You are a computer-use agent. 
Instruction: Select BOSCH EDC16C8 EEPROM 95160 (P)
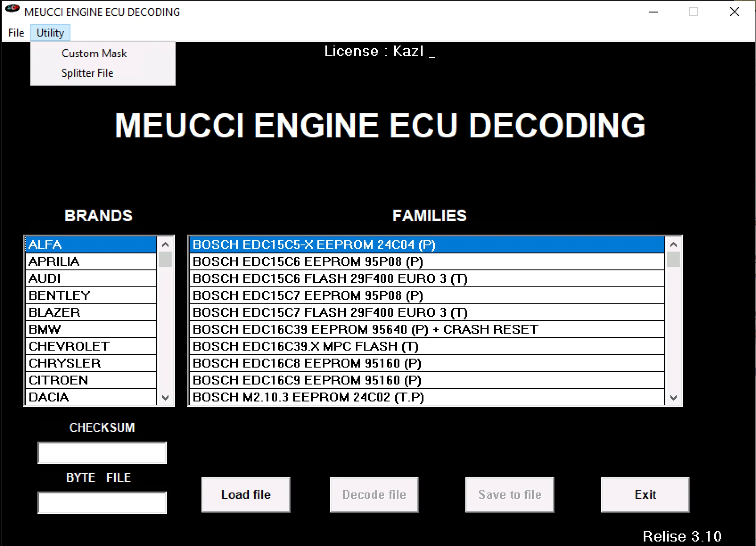click(427, 364)
